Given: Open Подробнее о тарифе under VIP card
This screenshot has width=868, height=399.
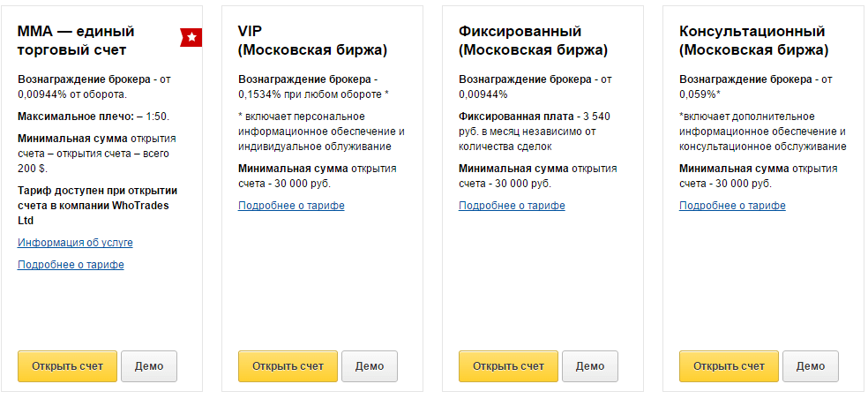Looking at the screenshot, I should coord(292,206).
